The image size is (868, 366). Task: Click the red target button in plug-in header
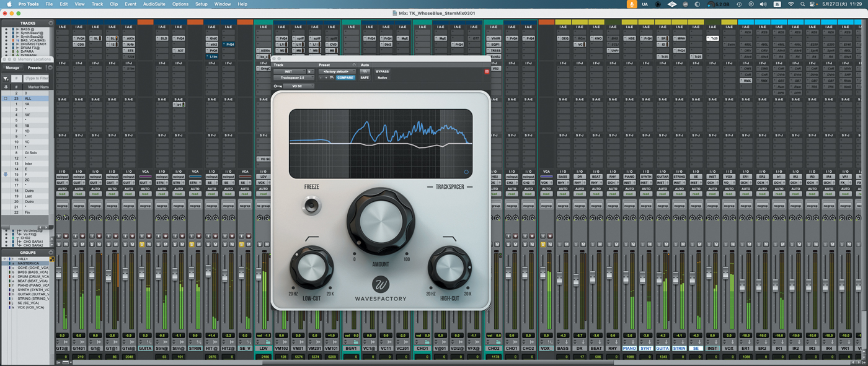coord(487,72)
